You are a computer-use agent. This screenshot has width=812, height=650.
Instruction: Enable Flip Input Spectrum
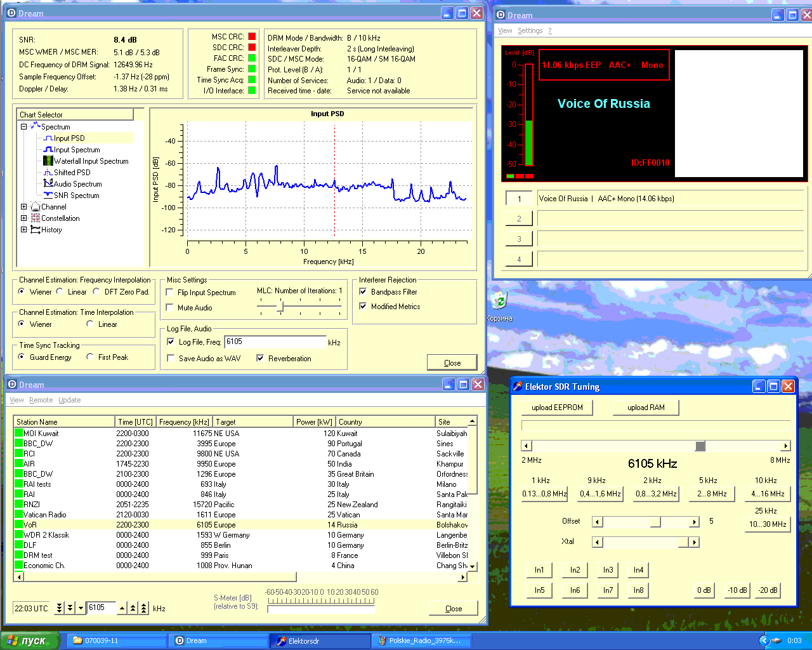pyautogui.click(x=169, y=293)
